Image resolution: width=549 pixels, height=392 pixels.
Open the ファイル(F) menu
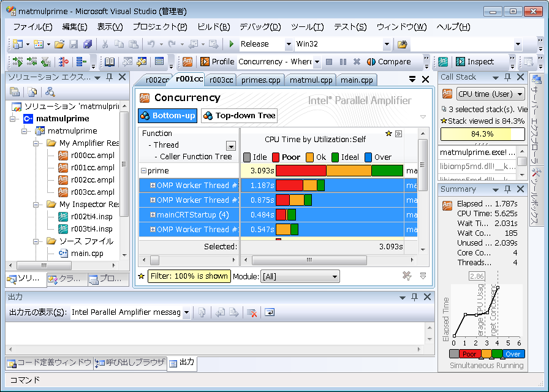[x=33, y=27]
